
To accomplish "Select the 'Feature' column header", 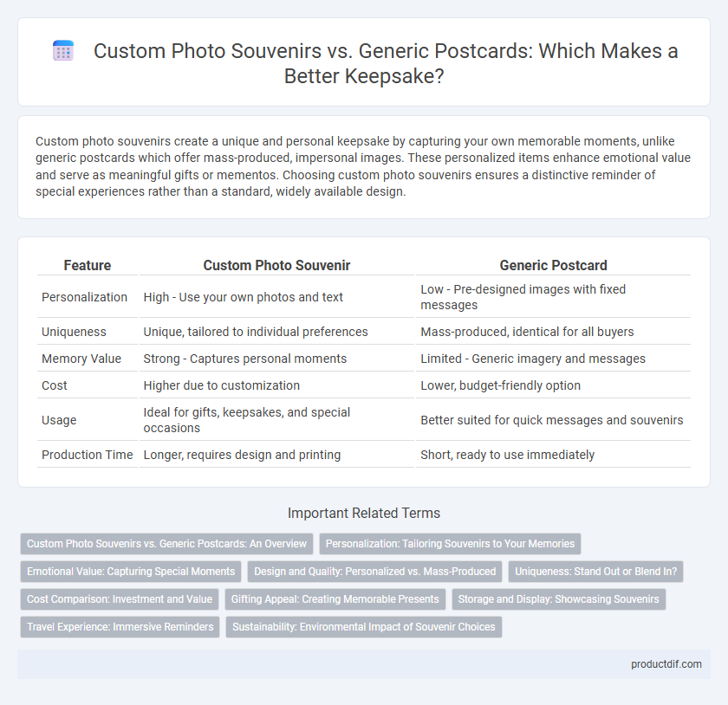I will tap(88, 265).
